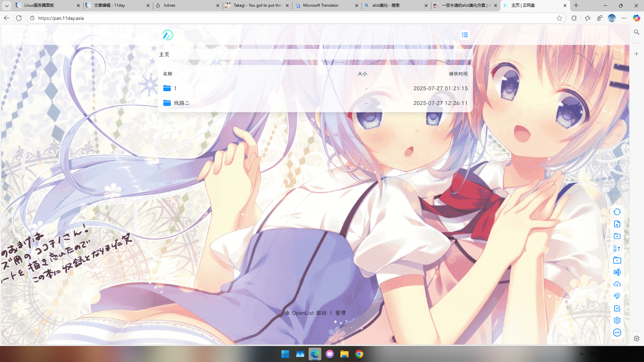Open the folder named 线路二
Image resolution: width=644 pixels, height=362 pixels.
tap(181, 103)
